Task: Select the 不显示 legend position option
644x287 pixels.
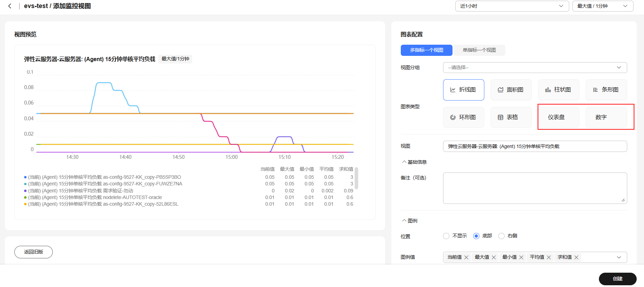Action: 446,236
